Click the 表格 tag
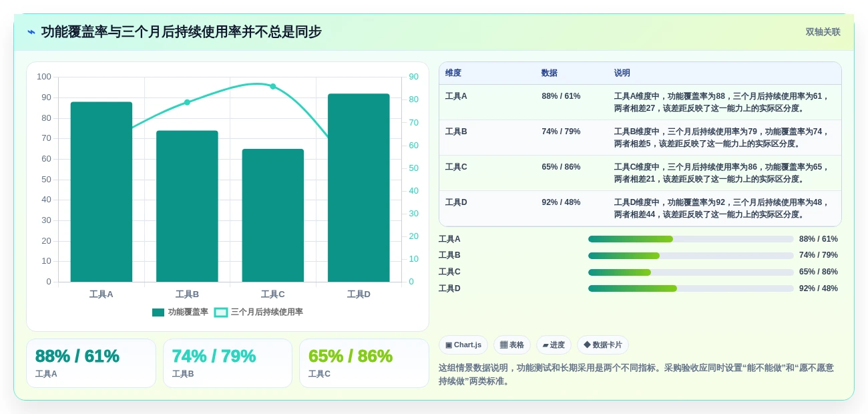Screen dimensions: 868x414 tap(512, 345)
